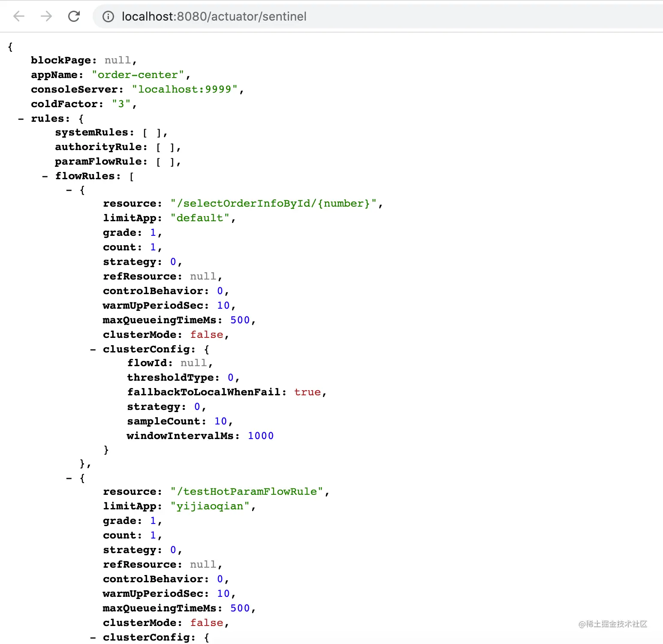
Task: Select the coldFactor "3" value
Action: pos(121,104)
